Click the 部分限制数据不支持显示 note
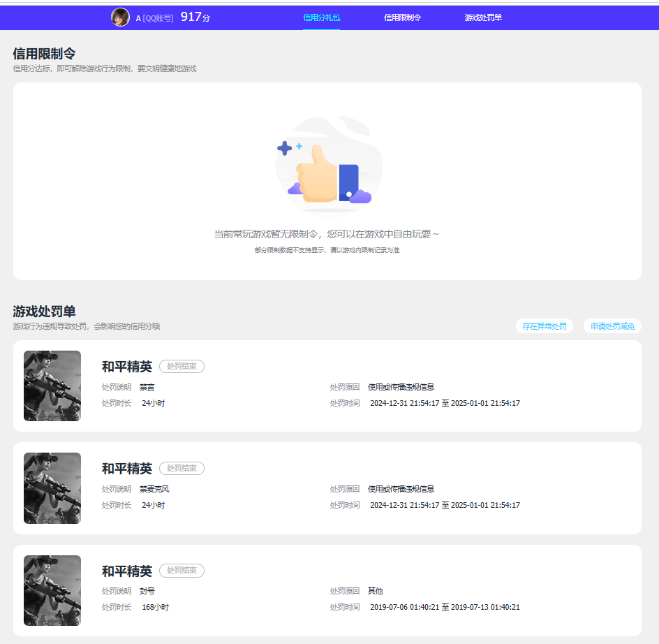 [x=327, y=250]
